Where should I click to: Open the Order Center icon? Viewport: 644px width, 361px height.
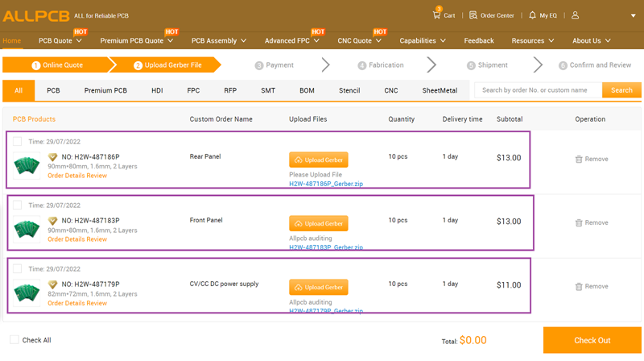pyautogui.click(x=473, y=15)
